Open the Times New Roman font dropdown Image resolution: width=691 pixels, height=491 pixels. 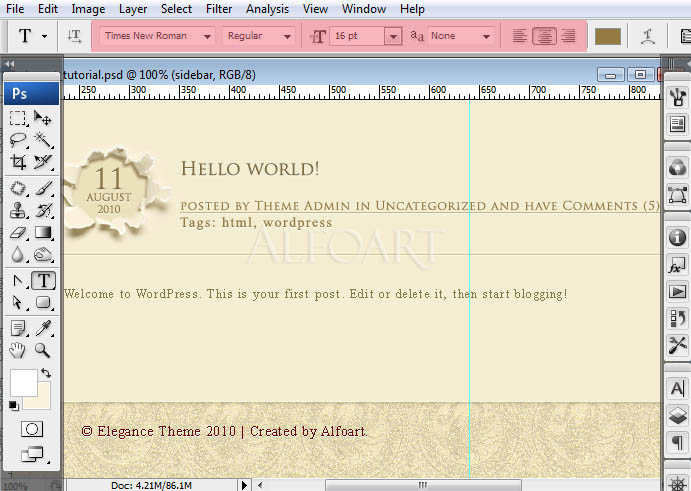tap(207, 37)
